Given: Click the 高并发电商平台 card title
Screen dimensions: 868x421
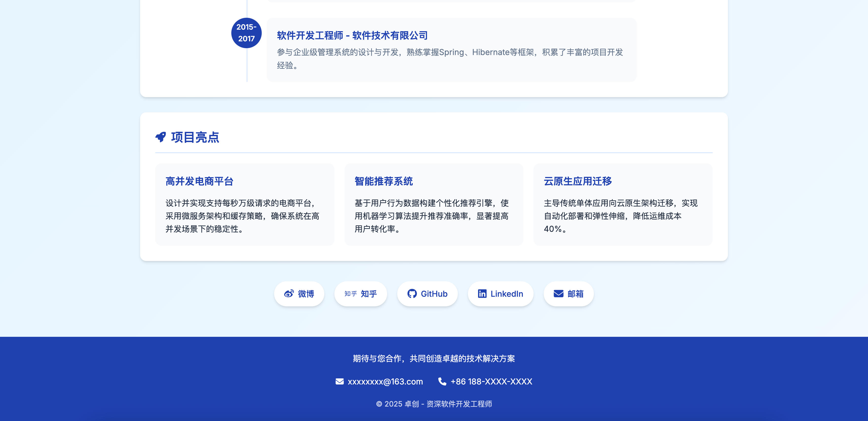Looking at the screenshot, I should tap(199, 181).
